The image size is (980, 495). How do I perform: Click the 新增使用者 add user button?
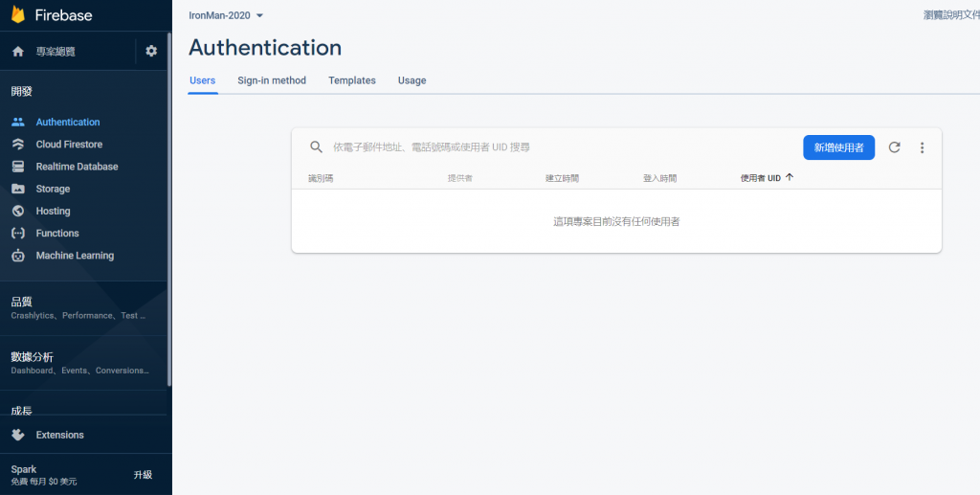click(x=838, y=147)
